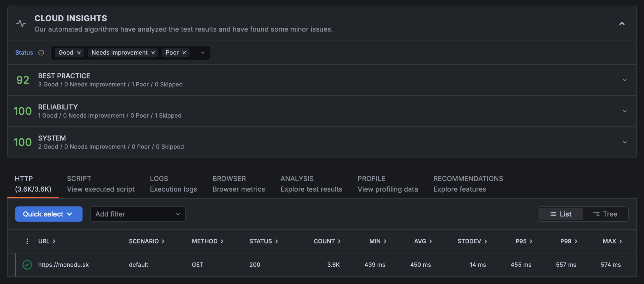Viewport: 644px width, 284px height.
Task: Open the Status filter dropdown arrow
Action: pos(203,53)
